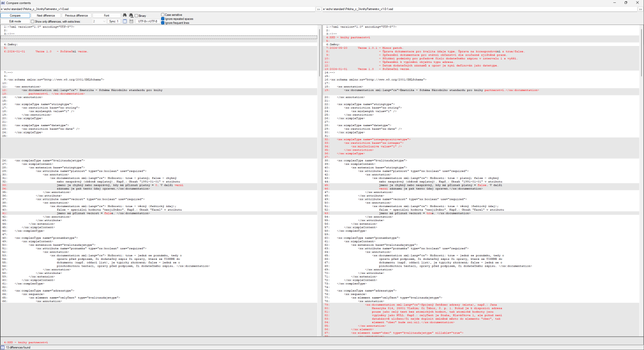This screenshot has width=644, height=350.
Task: Go to Previous difference
Action: pos(76,15)
